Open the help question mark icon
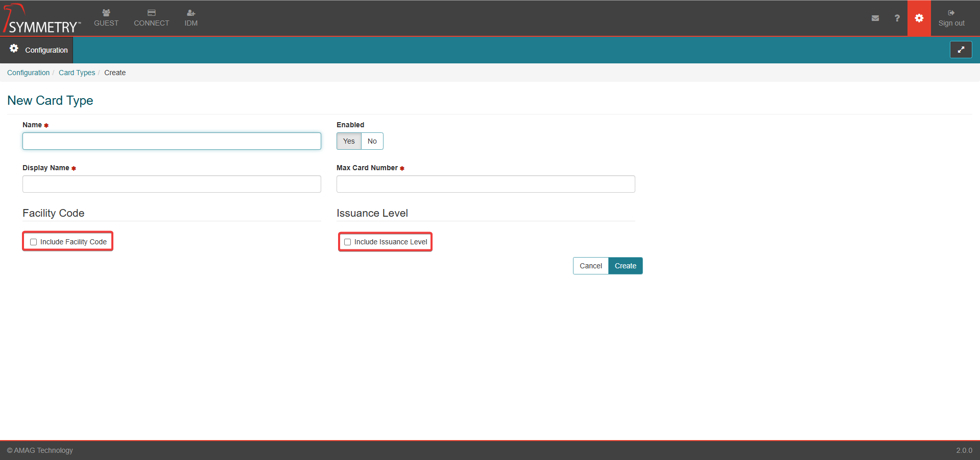 pyautogui.click(x=897, y=18)
